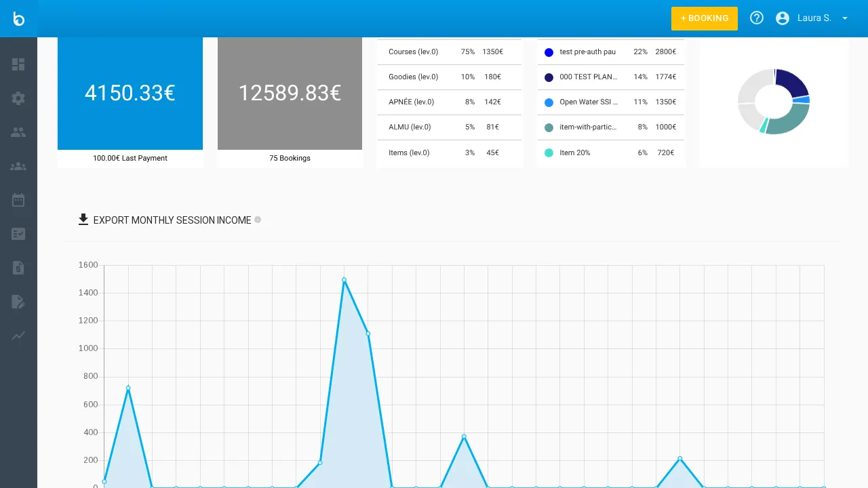Select the document edit icon in sidebar

tap(18, 301)
